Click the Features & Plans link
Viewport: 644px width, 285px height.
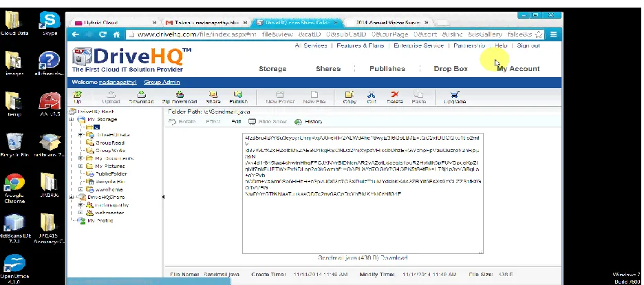361,45
